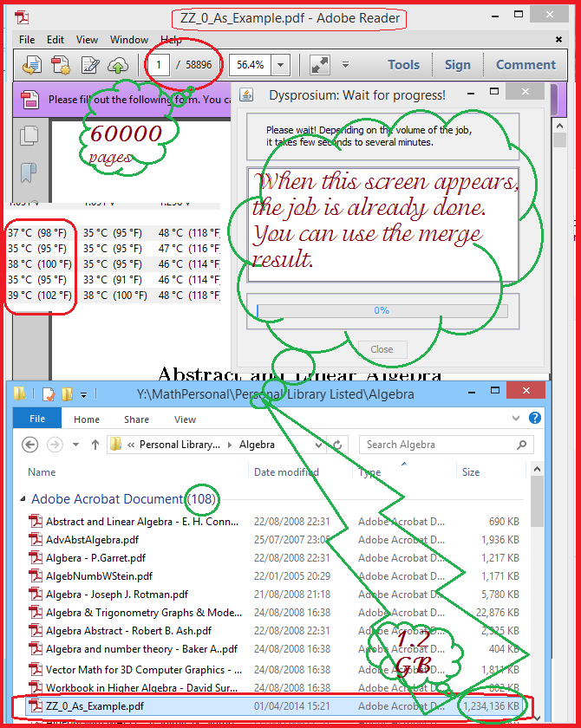Screen dimensions: 581x728
Task: Close the document with the menu bar X
Action: 558,40
